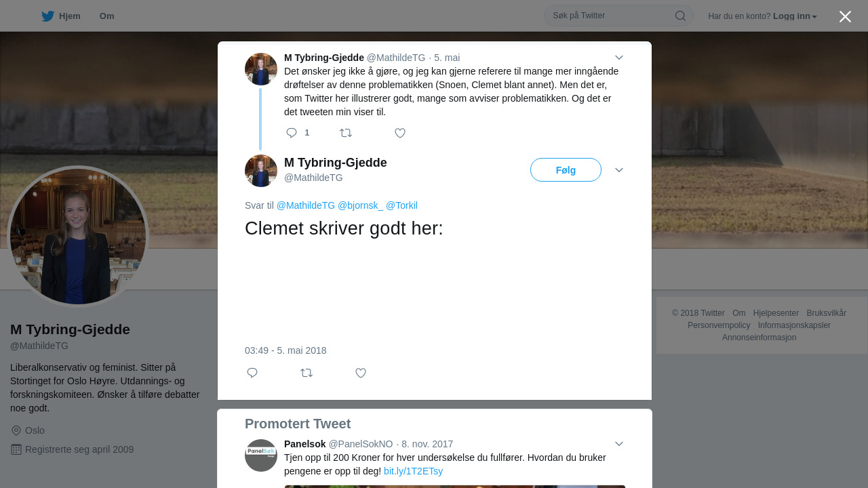
Task: Open the @bjornsk_ mention link
Action: (x=360, y=205)
